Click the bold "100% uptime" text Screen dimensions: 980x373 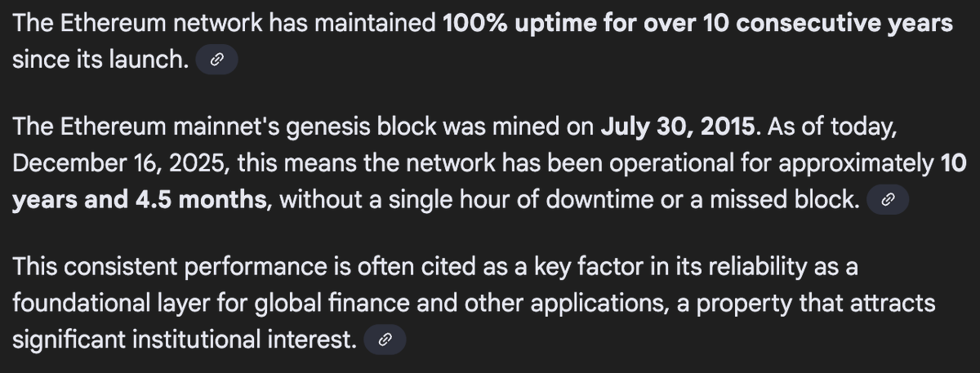pyautogui.click(x=517, y=23)
